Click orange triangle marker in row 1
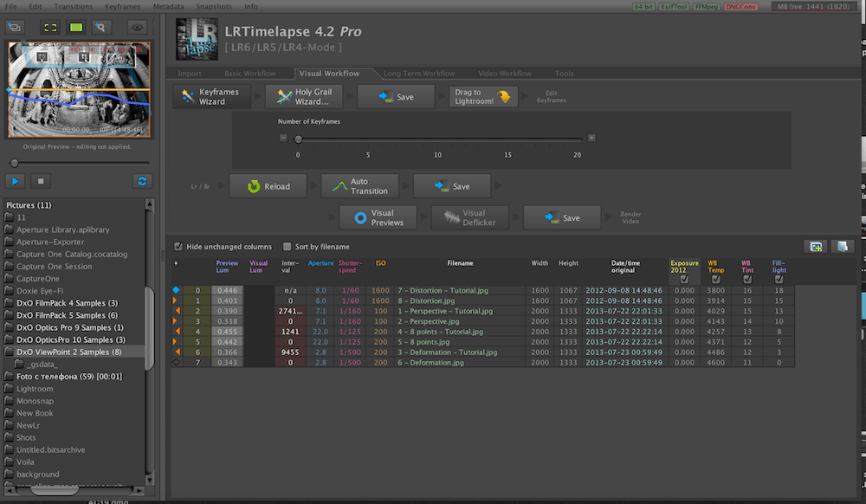The width and height of the screenshot is (866, 504). (x=175, y=300)
